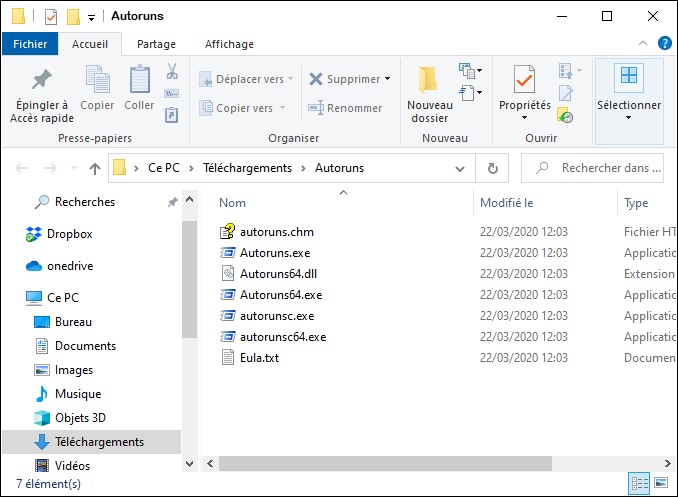Switch to details view in status bar

[638, 484]
